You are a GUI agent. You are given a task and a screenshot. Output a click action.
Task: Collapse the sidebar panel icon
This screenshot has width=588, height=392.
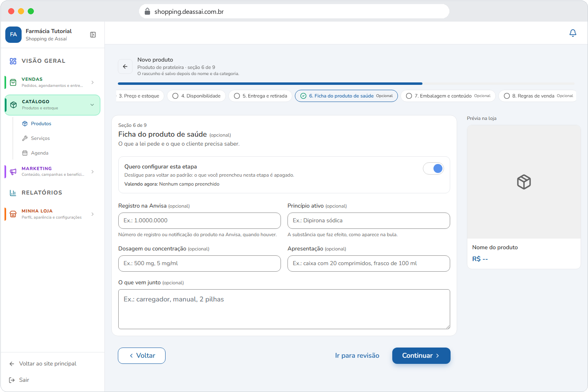tap(93, 35)
